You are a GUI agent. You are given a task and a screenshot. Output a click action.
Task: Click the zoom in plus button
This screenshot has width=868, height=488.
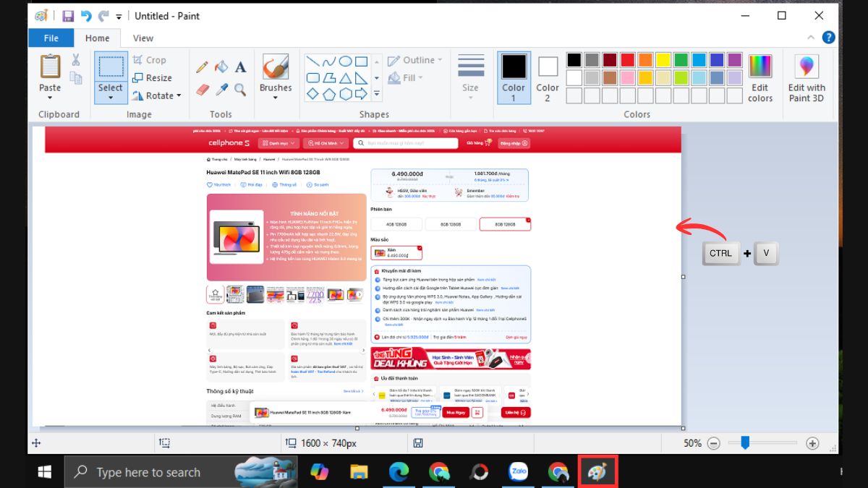pos(812,443)
